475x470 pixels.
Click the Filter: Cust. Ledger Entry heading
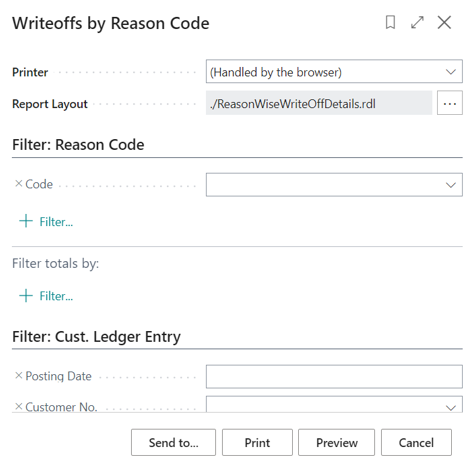click(x=96, y=337)
